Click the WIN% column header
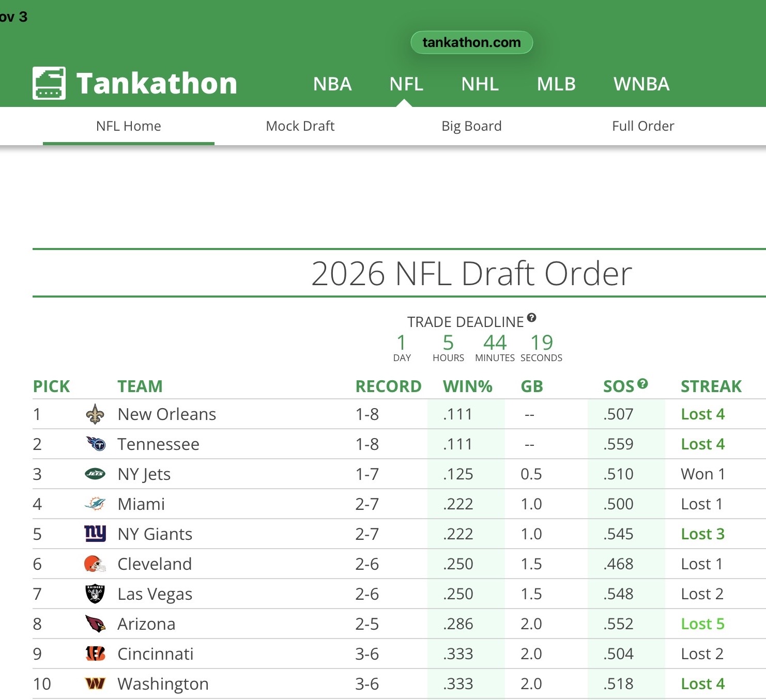The height and width of the screenshot is (700, 766). tap(468, 386)
